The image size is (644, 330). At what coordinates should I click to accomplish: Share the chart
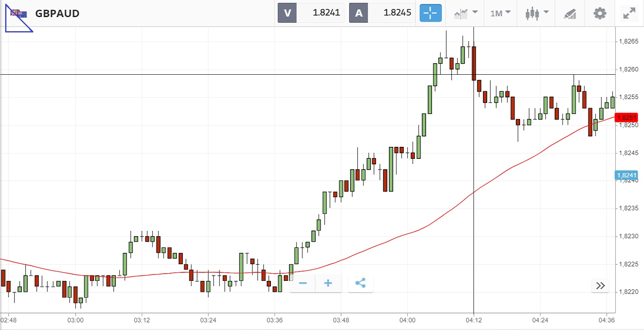coord(360,283)
